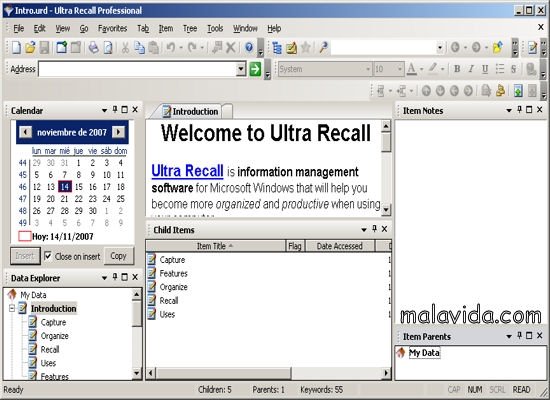Pin the Child Items panel
The width and height of the screenshot is (550, 400).
click(x=375, y=229)
